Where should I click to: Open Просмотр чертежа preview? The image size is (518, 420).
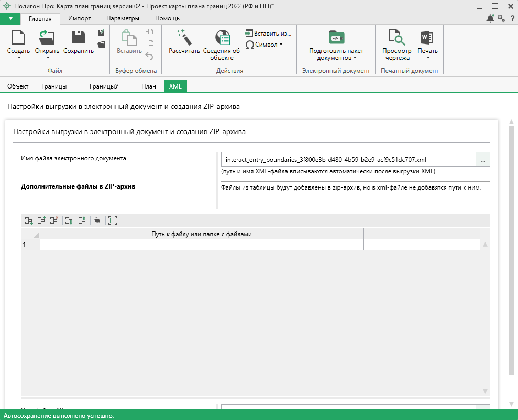pyautogui.click(x=396, y=38)
